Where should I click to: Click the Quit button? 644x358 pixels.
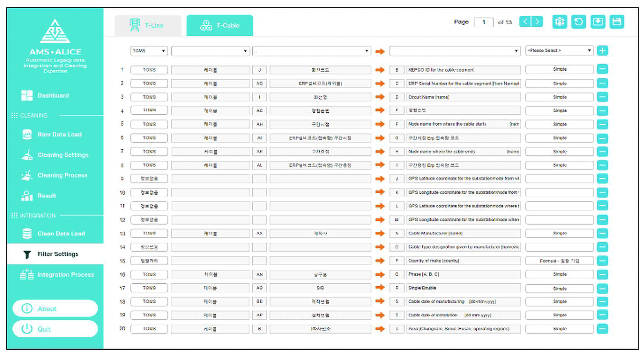[x=55, y=329]
